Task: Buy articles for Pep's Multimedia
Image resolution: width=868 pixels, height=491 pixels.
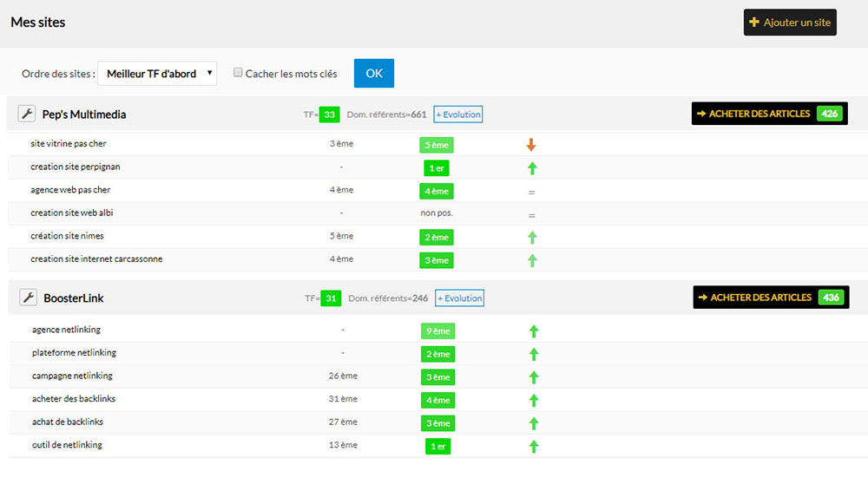Action: (x=769, y=114)
